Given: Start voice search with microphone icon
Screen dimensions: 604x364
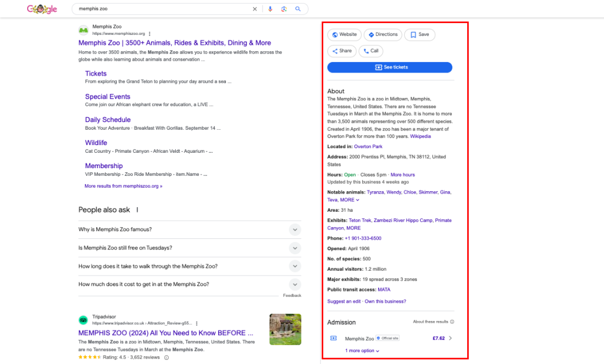Looking at the screenshot, I should click(x=270, y=9).
